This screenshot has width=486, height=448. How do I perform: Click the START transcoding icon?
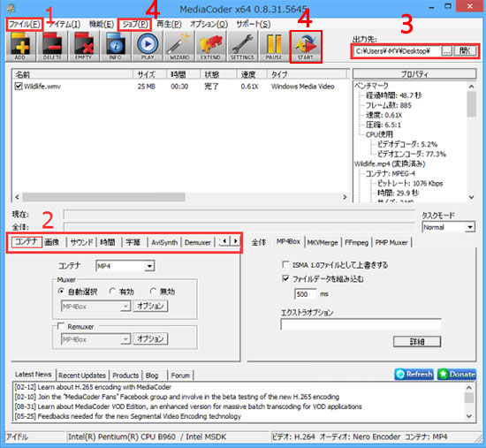[306, 47]
